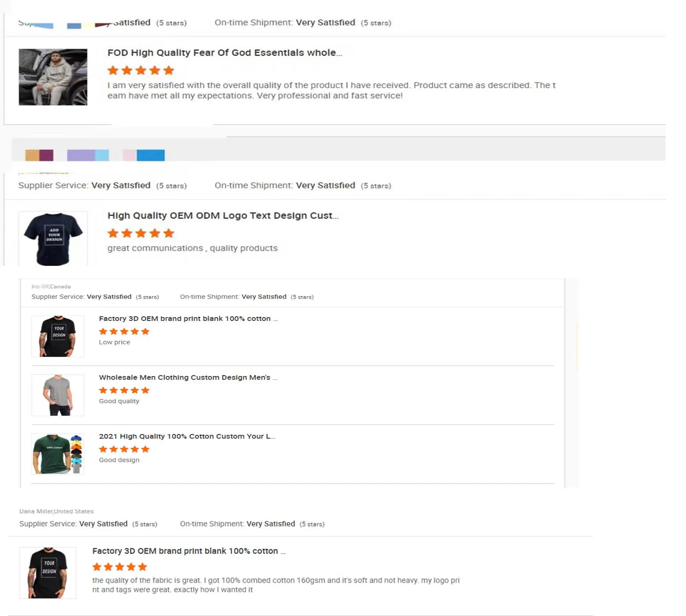Viewport: 686px width, 616px height.
Task: Click the green polo shirt thumbnail
Action: point(58,454)
